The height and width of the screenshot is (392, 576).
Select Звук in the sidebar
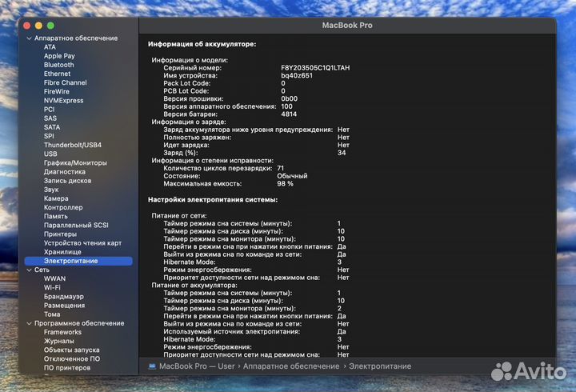tap(51, 190)
